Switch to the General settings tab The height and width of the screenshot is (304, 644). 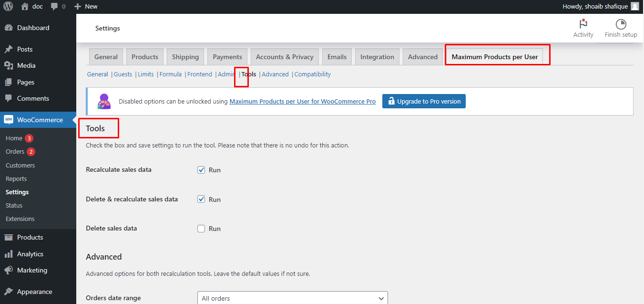coord(106,57)
